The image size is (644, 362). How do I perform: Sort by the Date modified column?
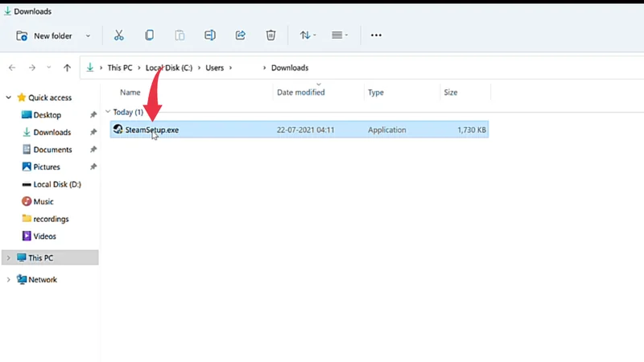coord(302,93)
